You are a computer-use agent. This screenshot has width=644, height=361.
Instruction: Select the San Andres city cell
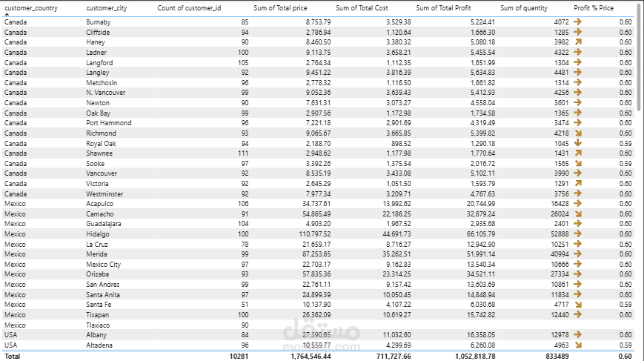tap(103, 285)
